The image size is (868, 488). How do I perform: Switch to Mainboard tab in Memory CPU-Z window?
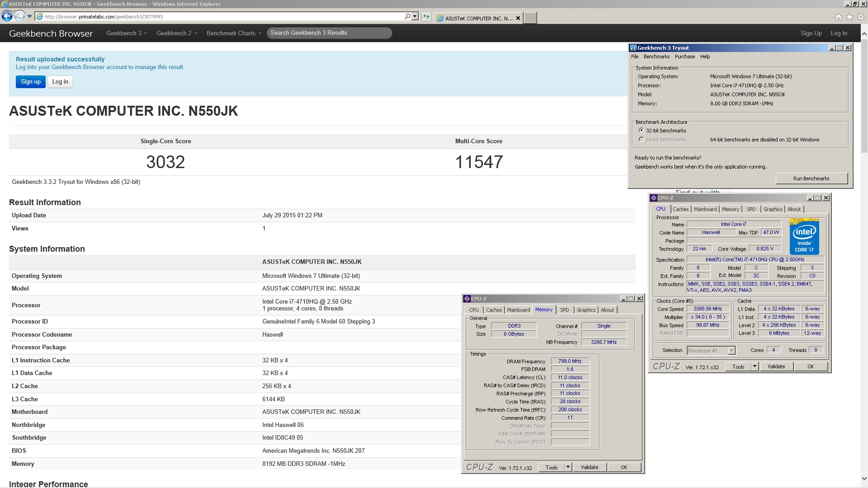coord(519,310)
